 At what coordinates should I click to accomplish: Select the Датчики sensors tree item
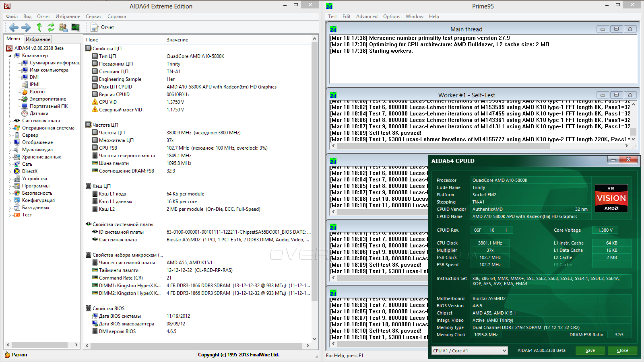point(39,113)
